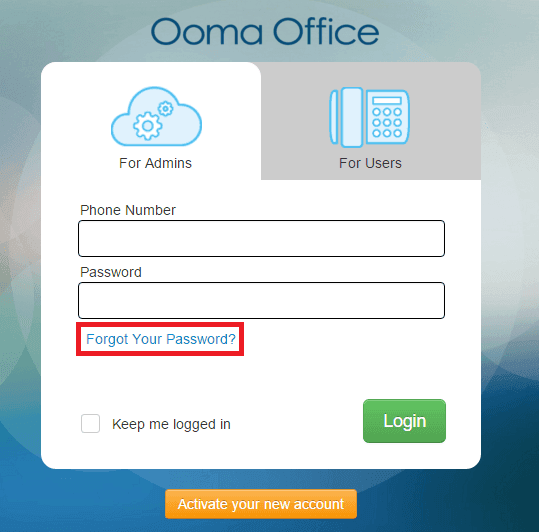Click the Keep me logged in label

tap(171, 424)
